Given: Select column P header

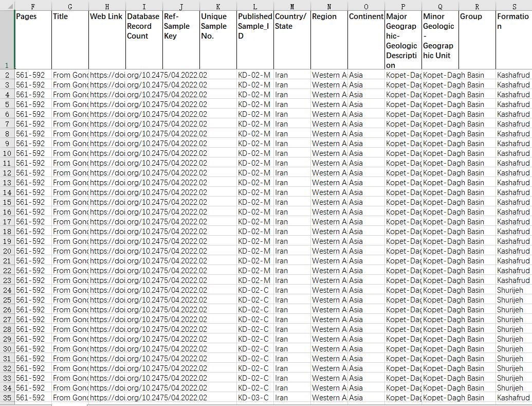Looking at the screenshot, I should 403,6.
